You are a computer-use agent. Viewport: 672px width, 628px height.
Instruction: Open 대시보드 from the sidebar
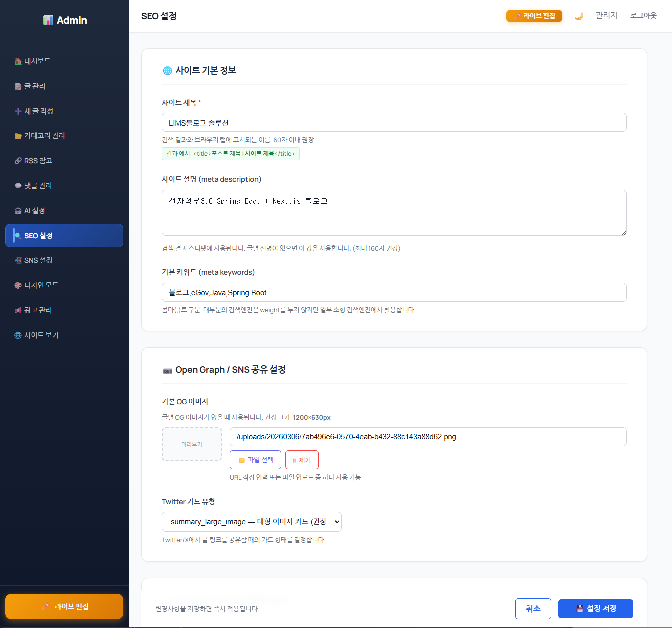point(38,61)
